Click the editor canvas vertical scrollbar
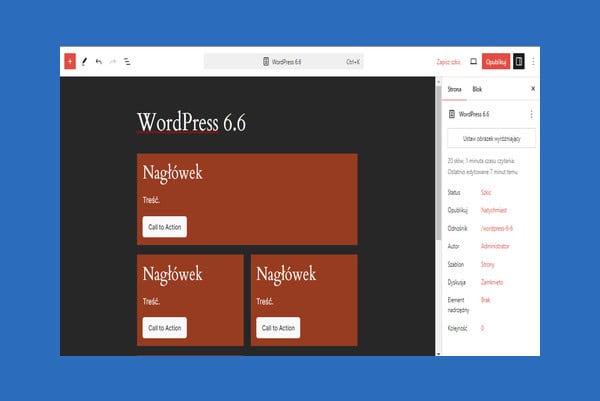This screenshot has width=600, height=401. pyautogui.click(x=439, y=163)
